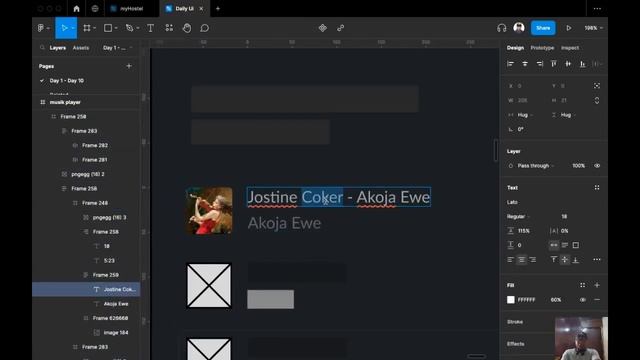Toggle layer visibility eye in Layer section

[x=597, y=166]
